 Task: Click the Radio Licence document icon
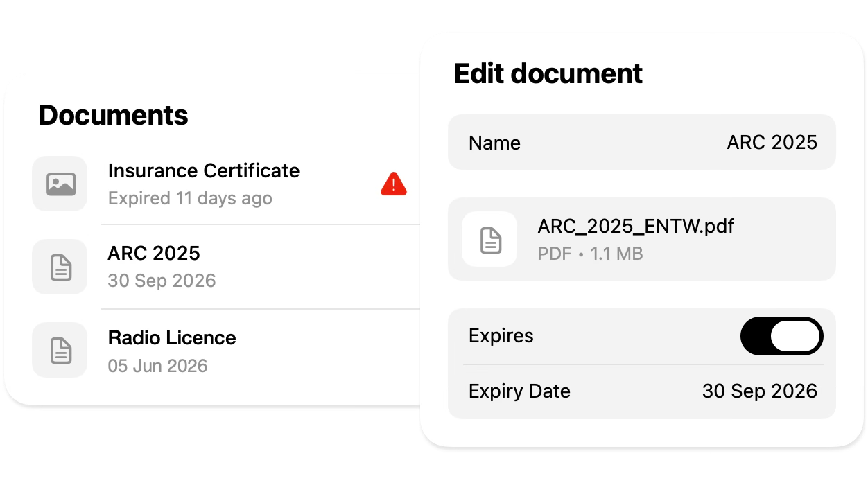(60, 350)
